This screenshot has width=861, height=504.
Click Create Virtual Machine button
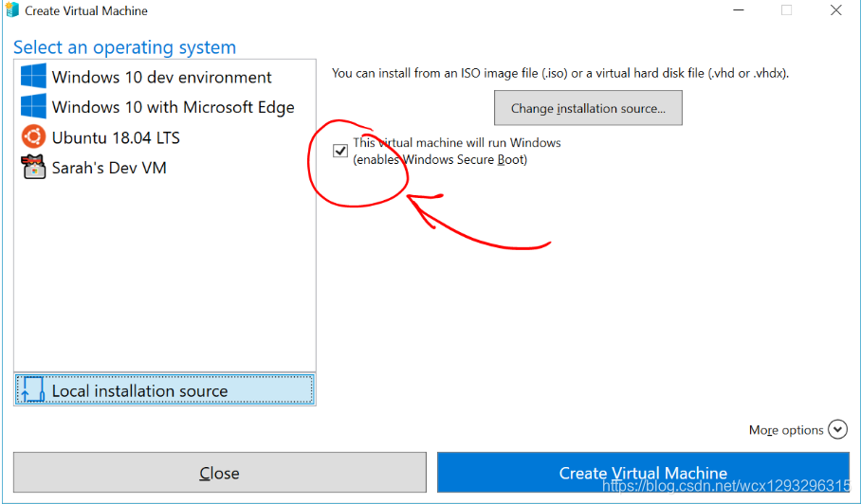(643, 472)
